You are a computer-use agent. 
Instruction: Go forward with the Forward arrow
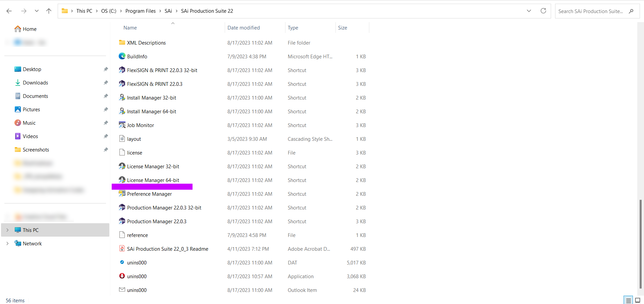tap(23, 11)
